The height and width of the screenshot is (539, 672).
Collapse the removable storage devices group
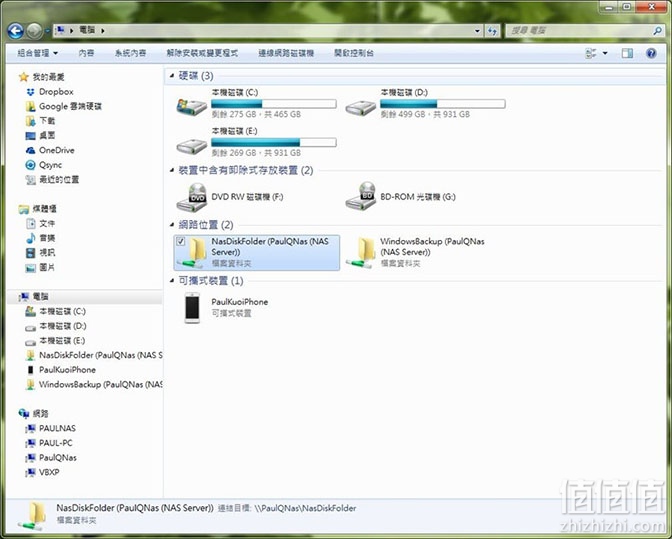[172, 171]
